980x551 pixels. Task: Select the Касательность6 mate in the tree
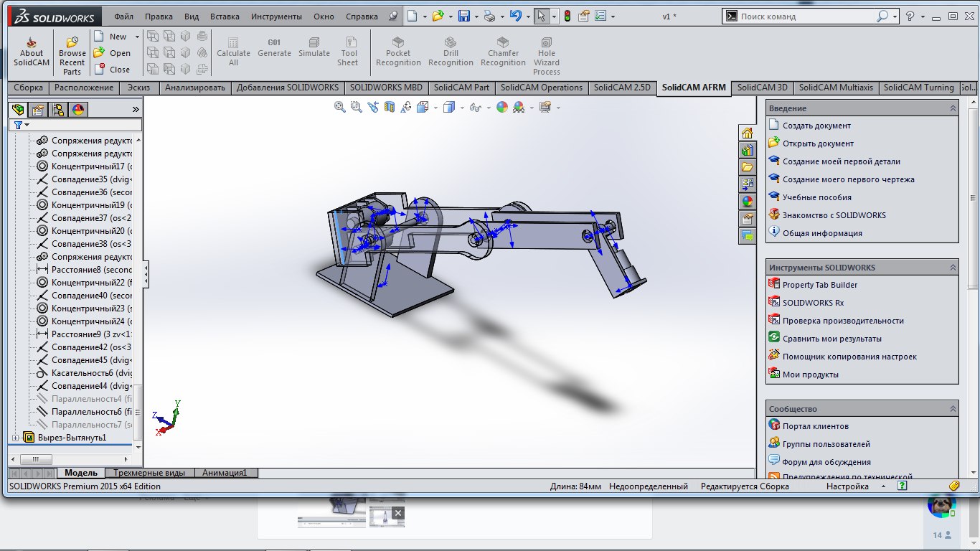(85, 373)
